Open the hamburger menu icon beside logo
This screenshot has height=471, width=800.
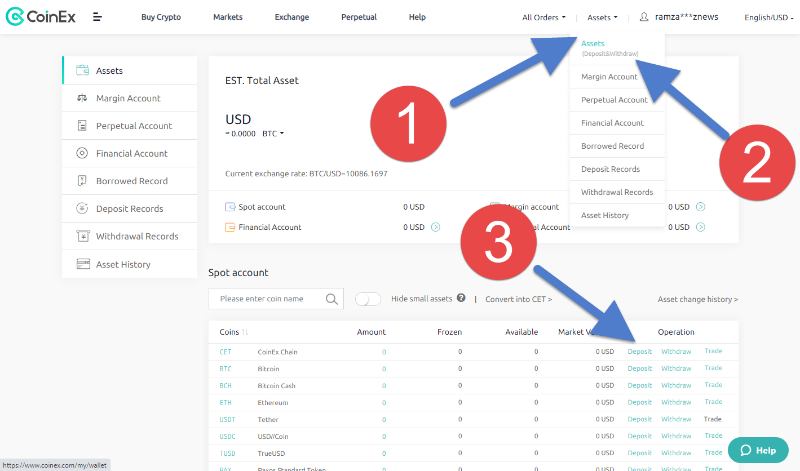(97, 17)
